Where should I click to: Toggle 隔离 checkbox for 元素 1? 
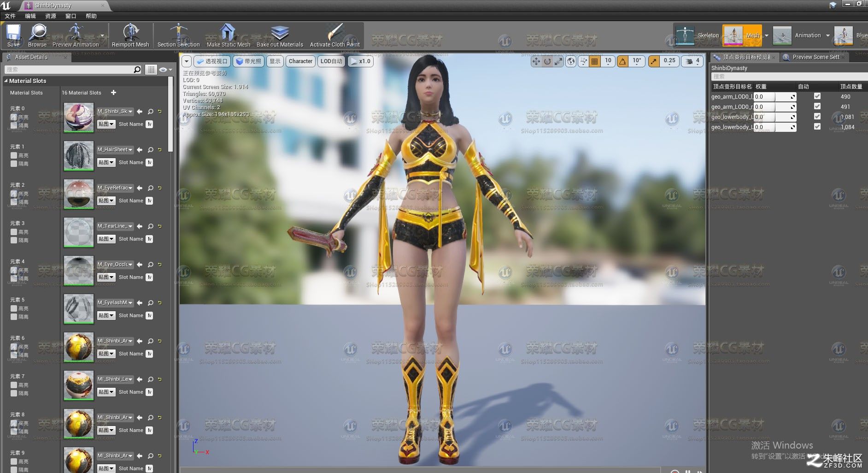pos(14,164)
